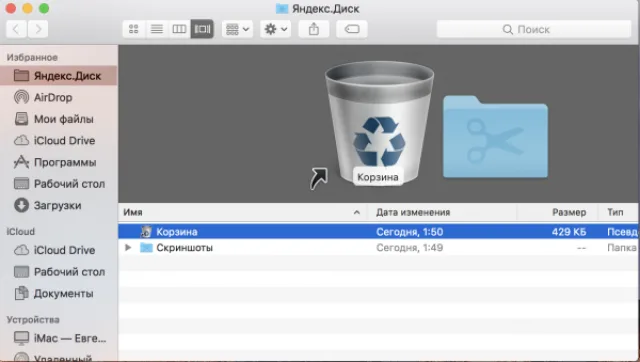
Task: Go forward with the right arrow
Action: (x=38, y=29)
